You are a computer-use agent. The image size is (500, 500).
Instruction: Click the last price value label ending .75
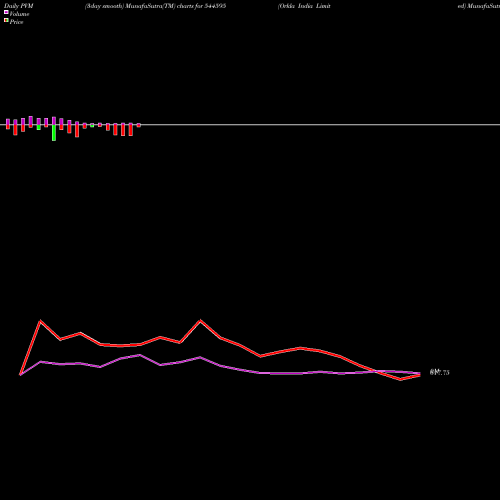(x=440, y=372)
